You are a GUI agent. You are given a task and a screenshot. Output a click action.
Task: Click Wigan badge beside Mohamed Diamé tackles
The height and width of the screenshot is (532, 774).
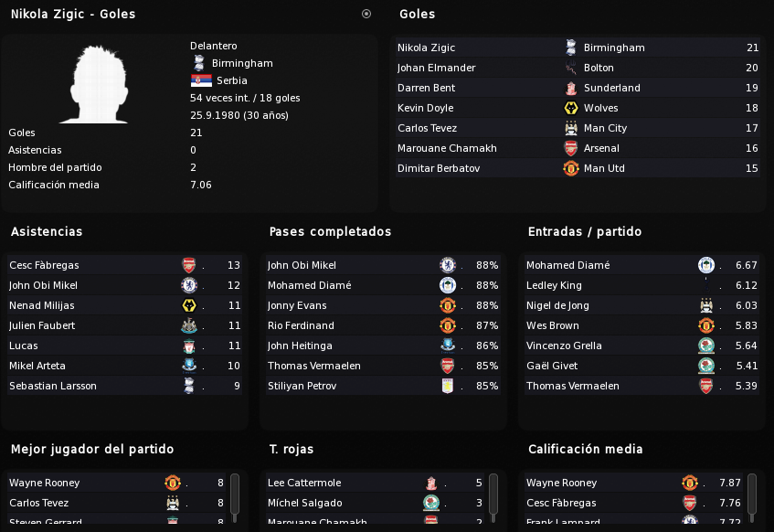(706, 265)
